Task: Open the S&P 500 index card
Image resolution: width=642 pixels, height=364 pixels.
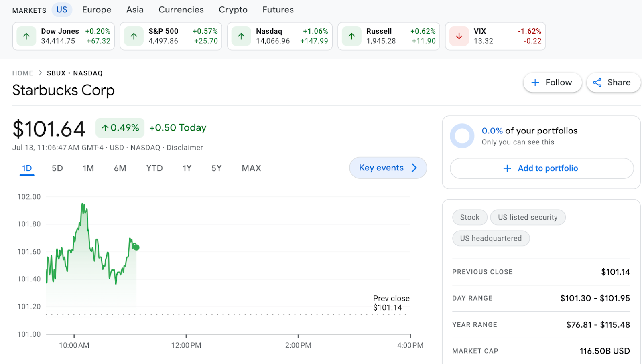Action: [171, 36]
